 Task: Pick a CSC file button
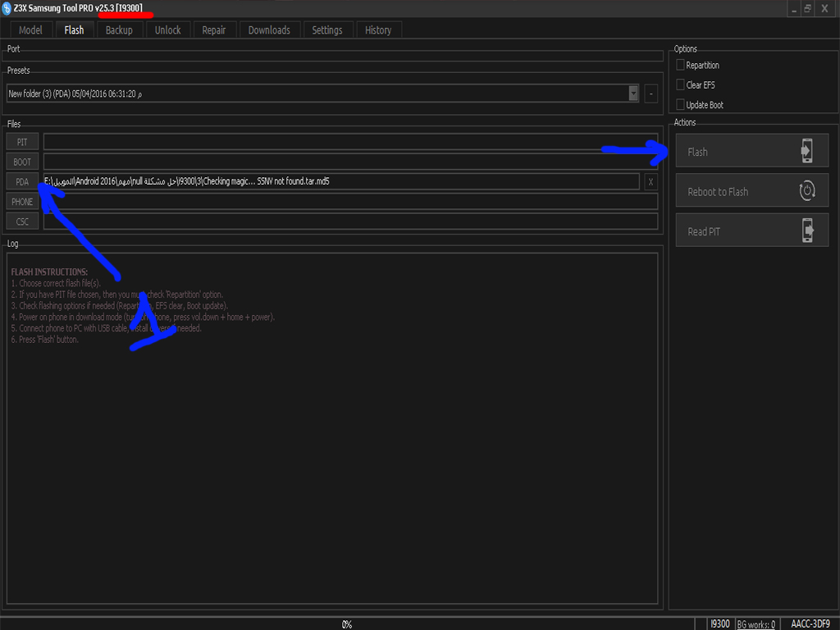[x=22, y=221]
